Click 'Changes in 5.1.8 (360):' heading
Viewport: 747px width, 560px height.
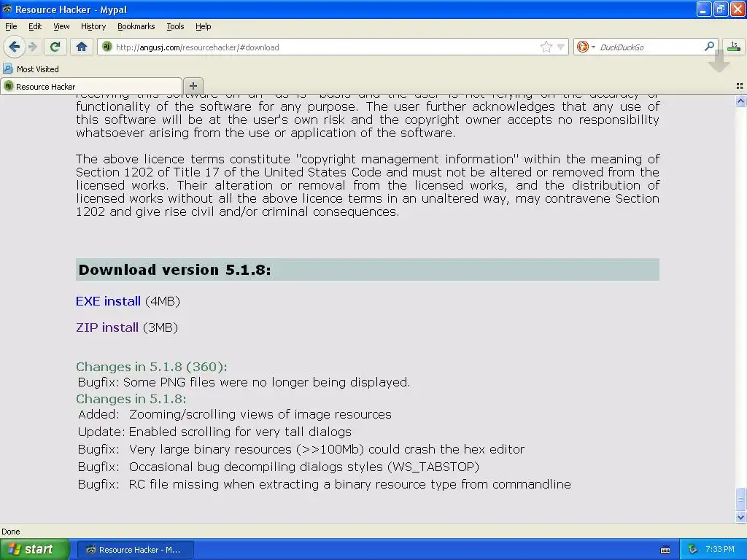[x=152, y=367]
